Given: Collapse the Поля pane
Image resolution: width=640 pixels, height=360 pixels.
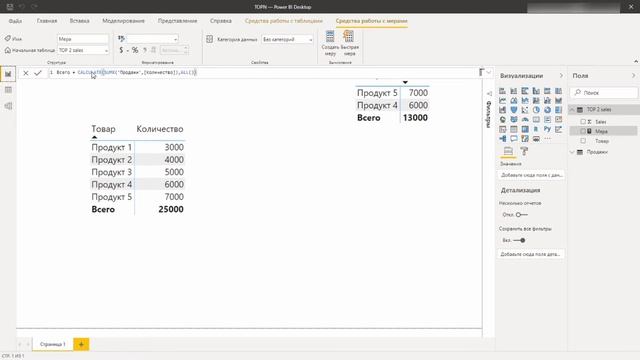Looking at the screenshot, I should pyautogui.click(x=633, y=76).
